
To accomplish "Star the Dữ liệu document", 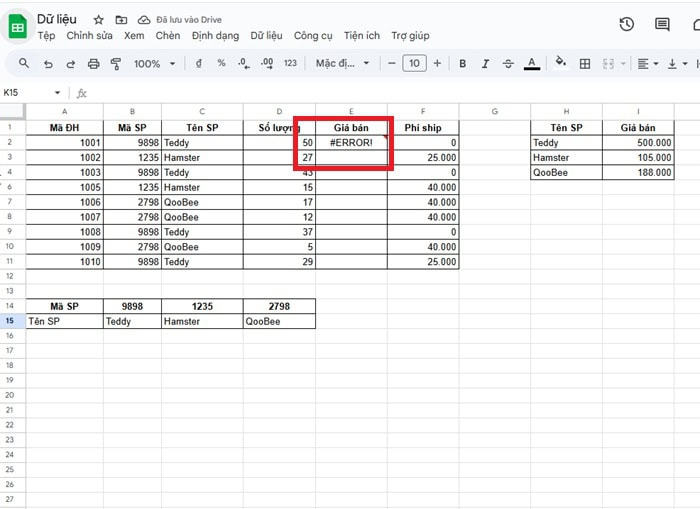I will [x=98, y=20].
